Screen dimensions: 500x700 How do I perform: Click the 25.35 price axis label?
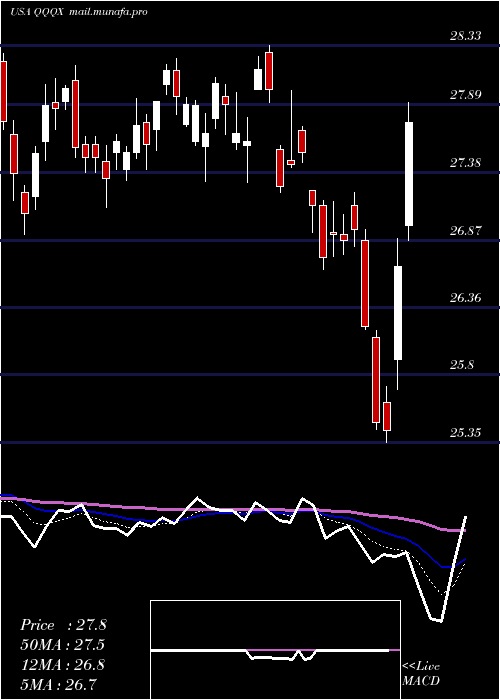(465, 432)
